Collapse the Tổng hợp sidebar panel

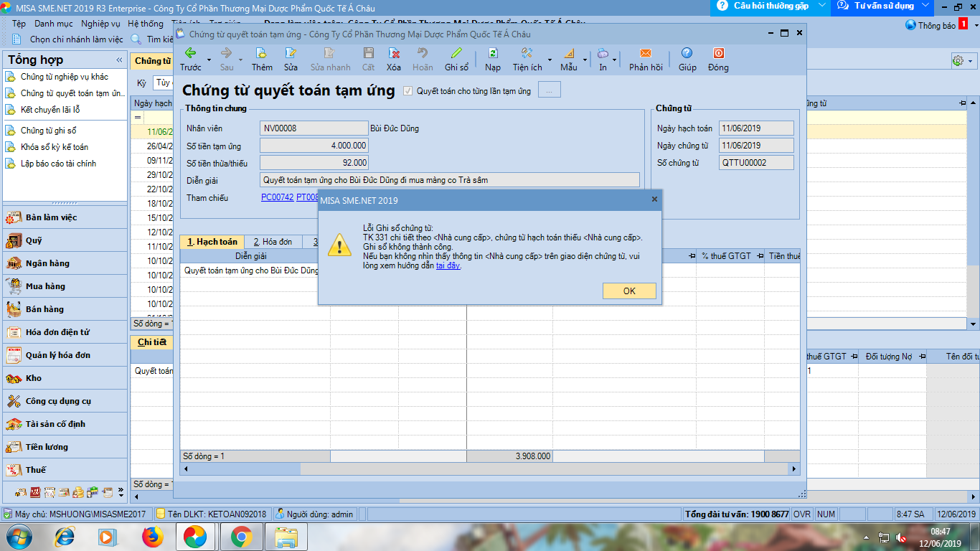[x=119, y=60]
